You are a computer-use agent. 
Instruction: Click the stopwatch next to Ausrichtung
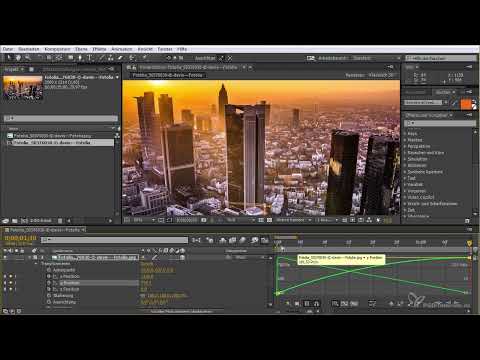[x=49, y=302]
